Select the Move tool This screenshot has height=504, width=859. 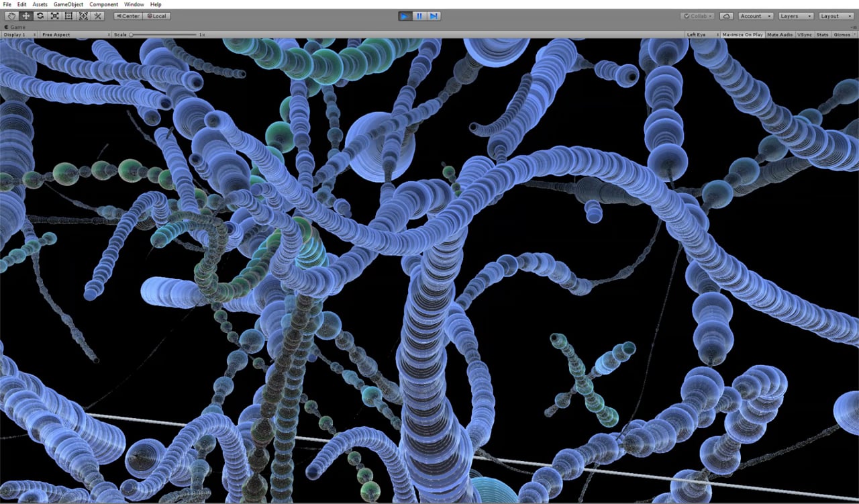(x=26, y=15)
